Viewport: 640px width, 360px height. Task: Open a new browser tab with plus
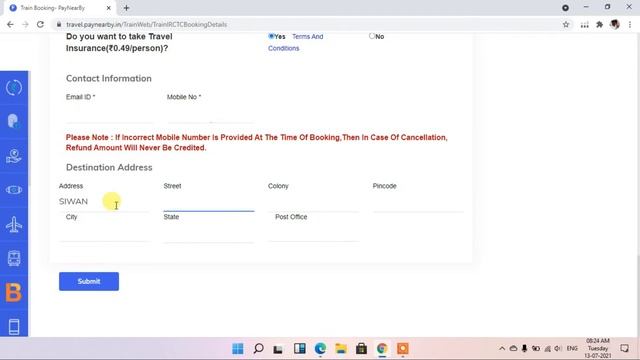[126, 8]
